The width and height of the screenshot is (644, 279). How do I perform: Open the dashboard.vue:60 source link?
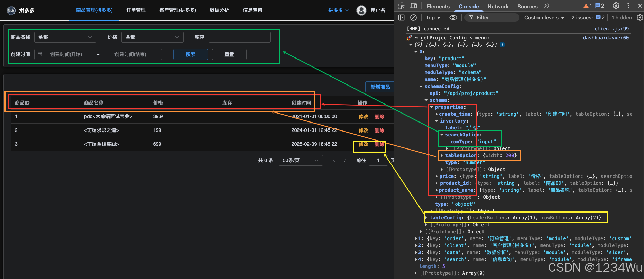click(x=606, y=38)
